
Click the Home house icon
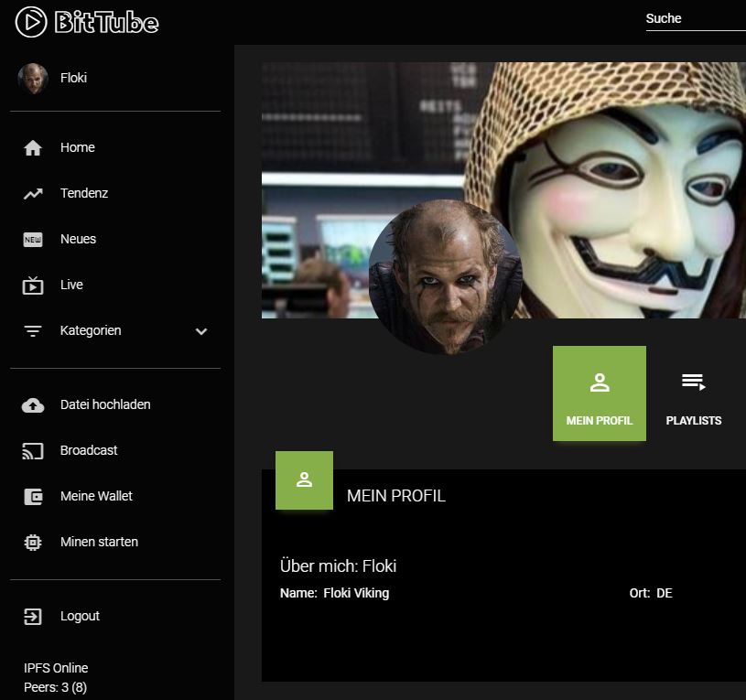pos(33,148)
